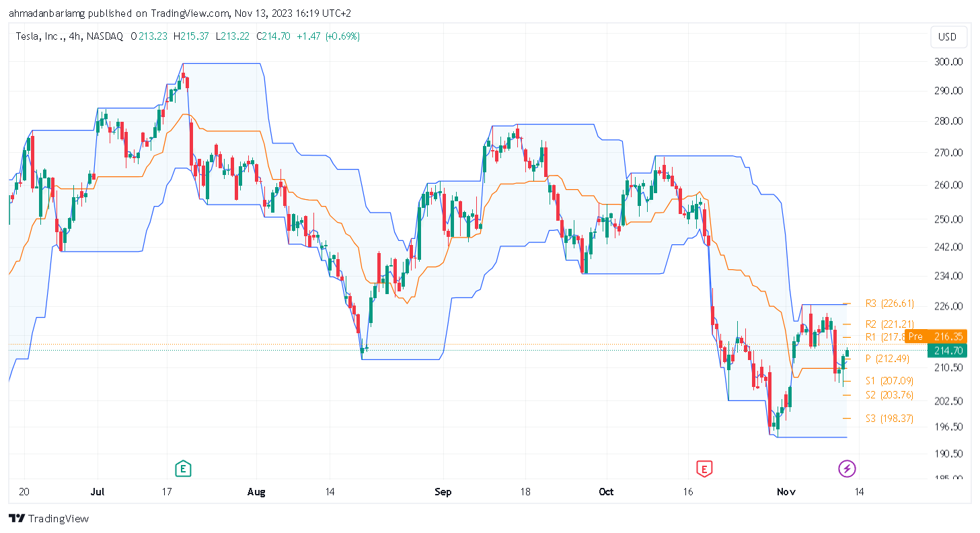Click the 210.50 price axis label
980x533 pixels.
coord(948,367)
